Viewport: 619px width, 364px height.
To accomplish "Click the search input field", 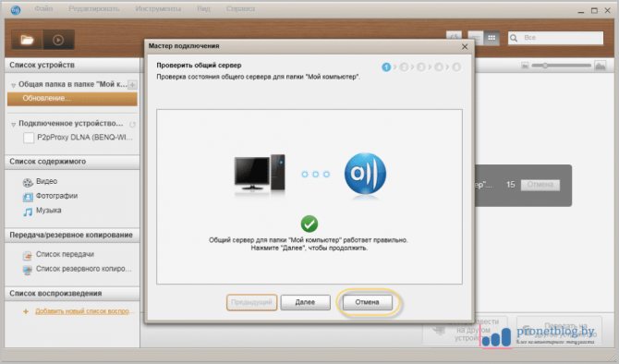I will coord(555,38).
